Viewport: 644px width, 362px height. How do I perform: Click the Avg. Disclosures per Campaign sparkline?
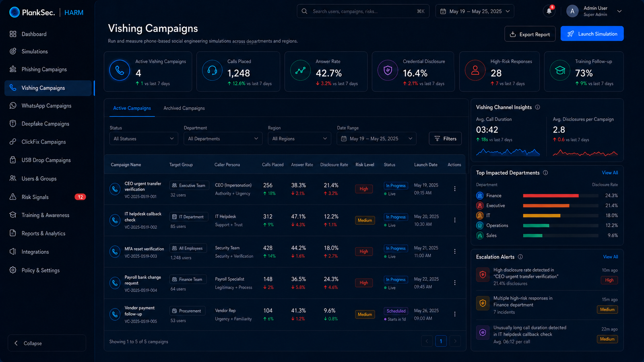tap(585, 153)
